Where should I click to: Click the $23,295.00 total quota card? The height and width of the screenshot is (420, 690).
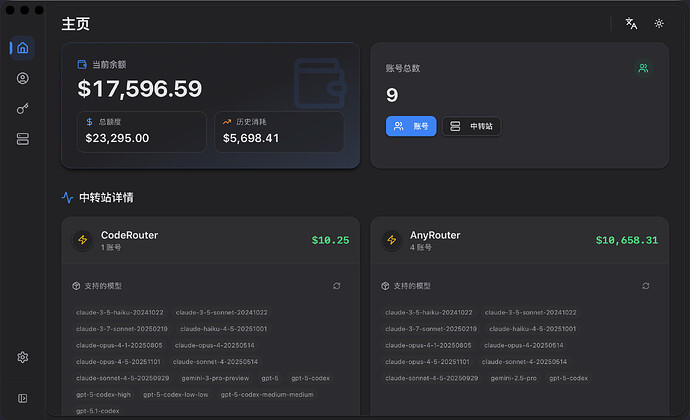click(x=142, y=132)
